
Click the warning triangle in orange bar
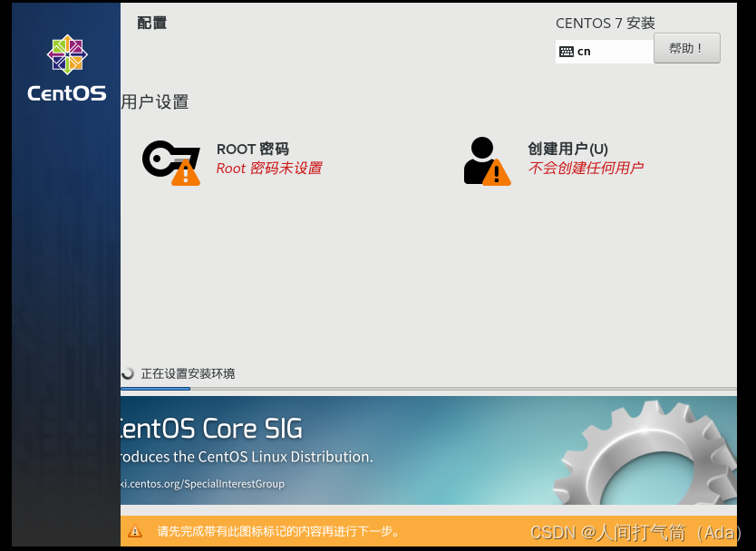click(x=135, y=531)
